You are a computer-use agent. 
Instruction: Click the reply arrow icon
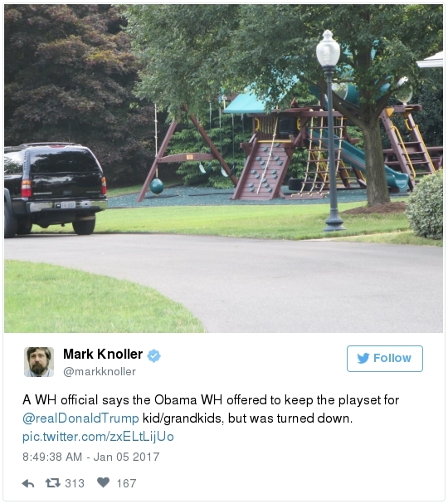(x=28, y=483)
